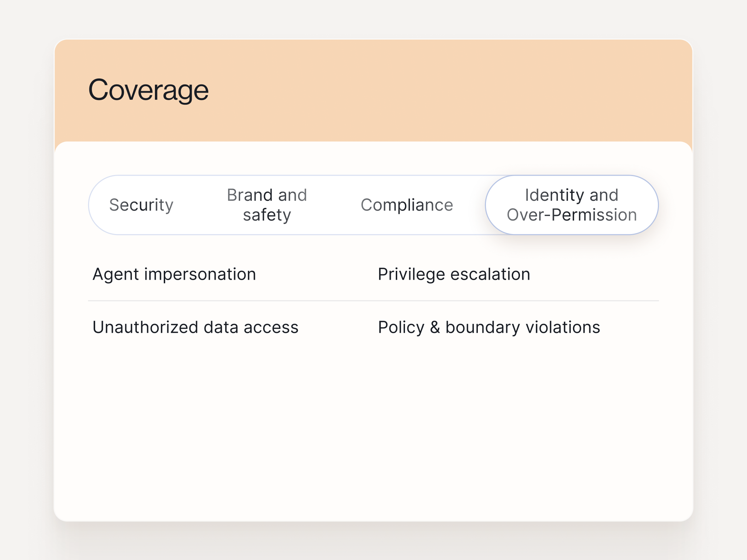The height and width of the screenshot is (560, 747).
Task: Select the Agent impersonation item
Action: tap(174, 274)
